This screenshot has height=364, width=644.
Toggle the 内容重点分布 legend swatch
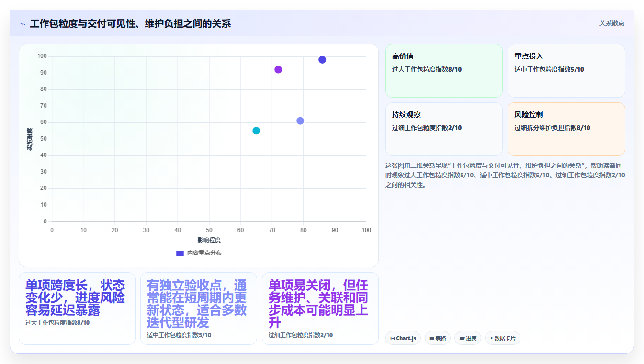[x=180, y=253]
